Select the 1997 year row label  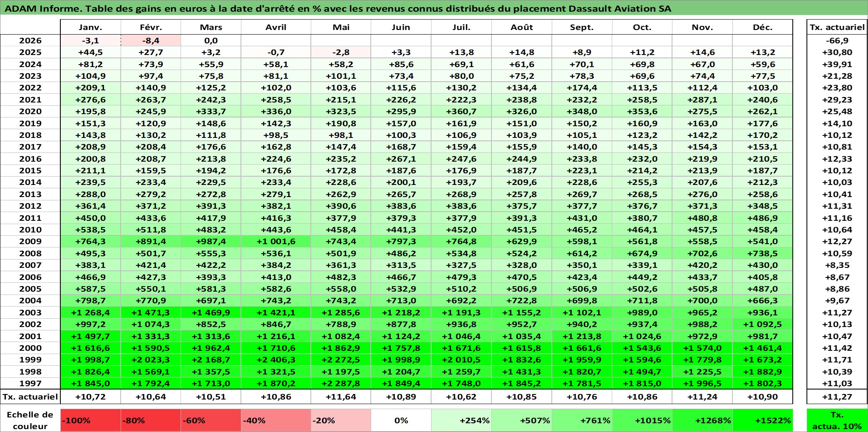pos(30,383)
